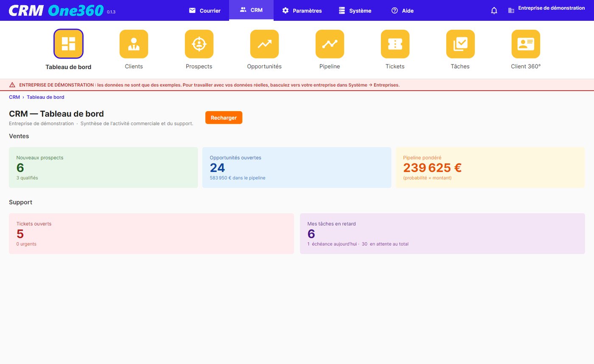Click the CRM breadcrumb link

coord(14,97)
